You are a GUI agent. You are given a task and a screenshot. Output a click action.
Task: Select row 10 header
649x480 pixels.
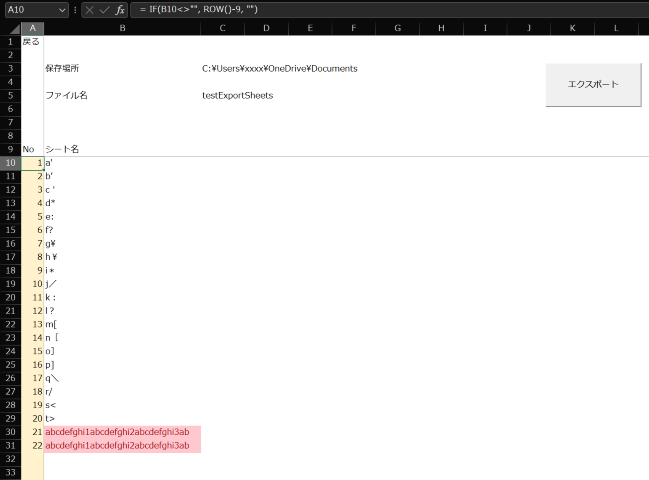tap(10, 163)
